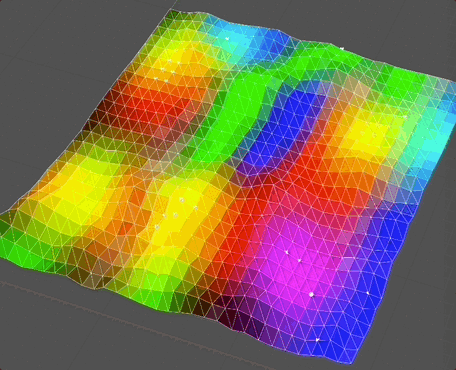The height and width of the screenshot is (370, 456).
Task: Click the largest white vertex in magenta area
Action: pos(312,294)
